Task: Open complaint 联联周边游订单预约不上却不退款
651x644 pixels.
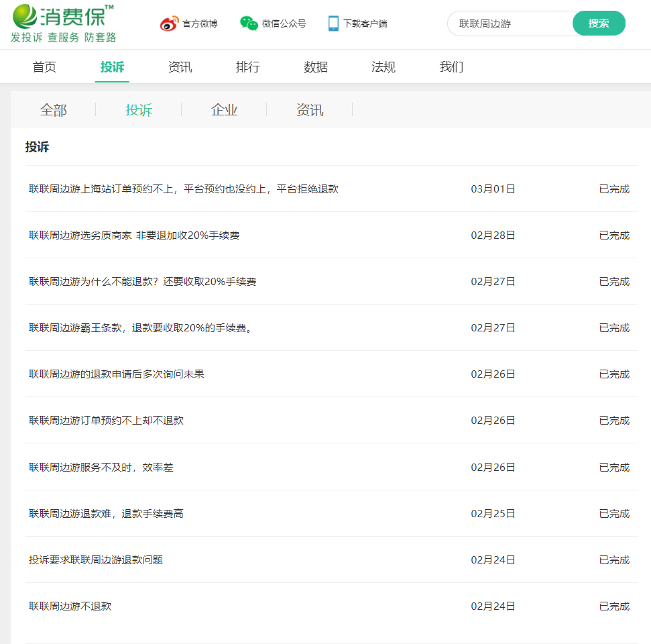Action: tap(107, 421)
